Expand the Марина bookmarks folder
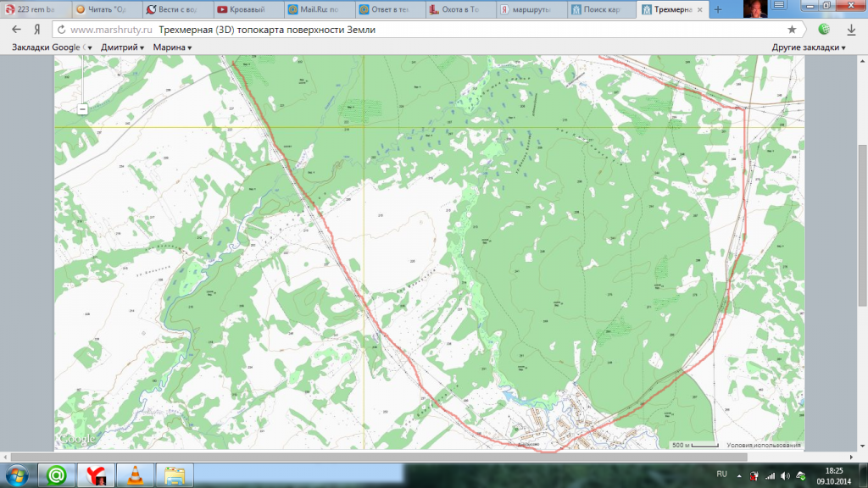This screenshot has height=488, width=868. coord(171,47)
